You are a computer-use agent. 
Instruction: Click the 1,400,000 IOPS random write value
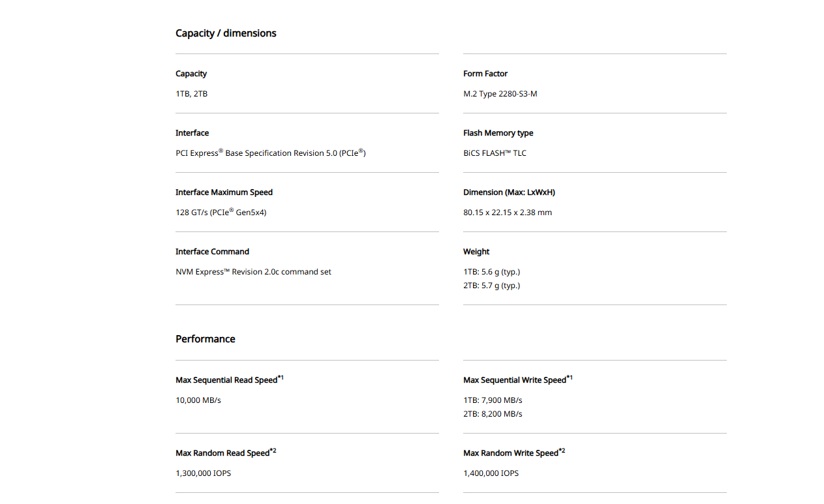[491, 473]
